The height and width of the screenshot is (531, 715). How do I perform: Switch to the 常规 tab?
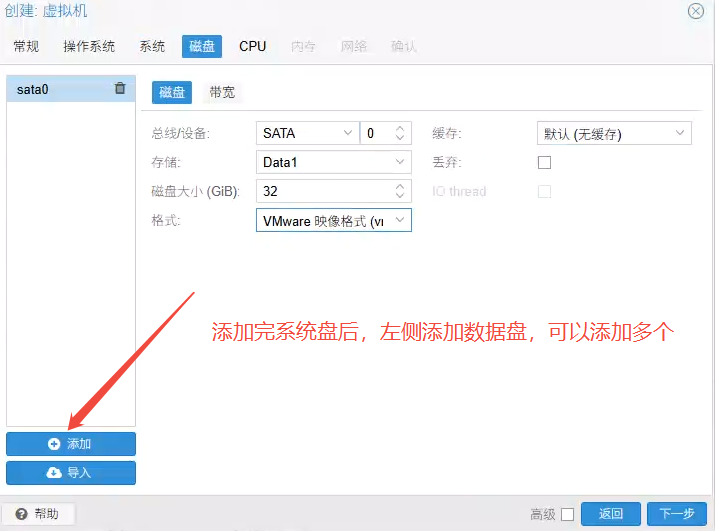click(x=27, y=46)
